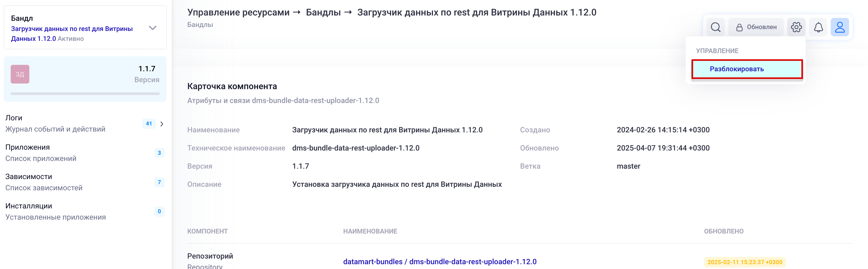Navigate to Инсталляции in the sidebar
The width and height of the screenshot is (868, 269).
[x=28, y=206]
